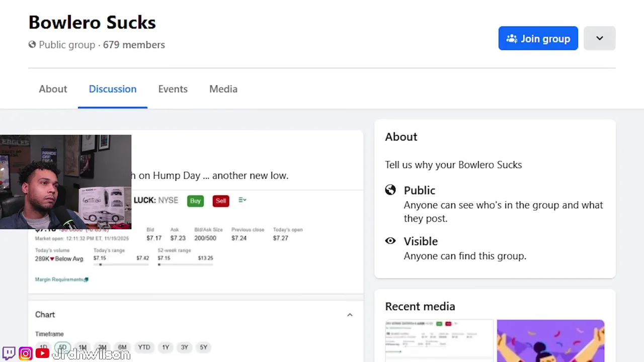
Task: Click the red down arrow by 289K volume
Action: pyautogui.click(x=52, y=258)
